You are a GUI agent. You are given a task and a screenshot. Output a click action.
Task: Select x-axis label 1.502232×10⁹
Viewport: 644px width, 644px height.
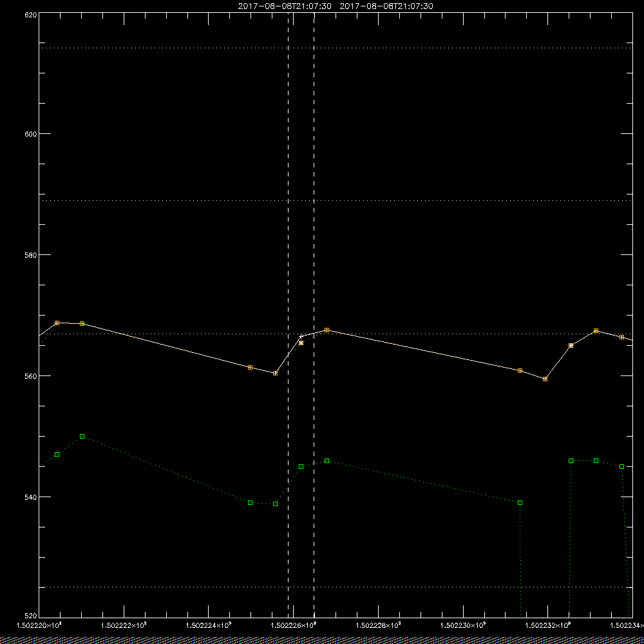point(548,625)
